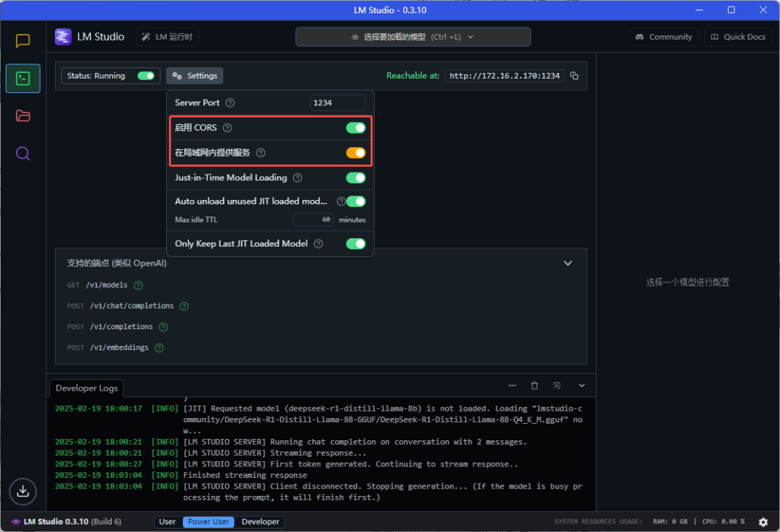Click the /v1/chat/completions endpoint text

tap(132, 306)
